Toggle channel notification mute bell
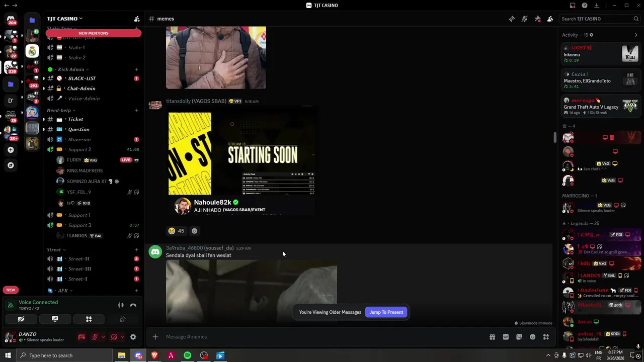 tap(524, 19)
